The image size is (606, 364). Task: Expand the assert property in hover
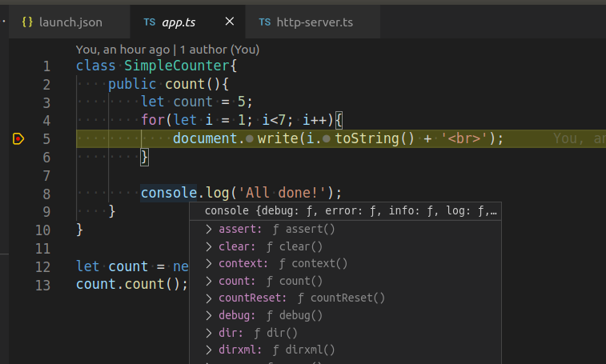pyautogui.click(x=209, y=229)
